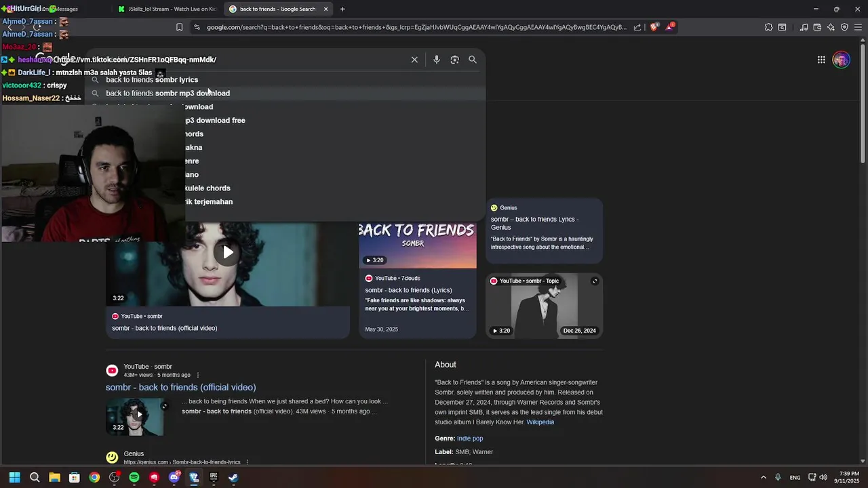Open the Google apps grid
868x488 pixels.
pos(821,60)
